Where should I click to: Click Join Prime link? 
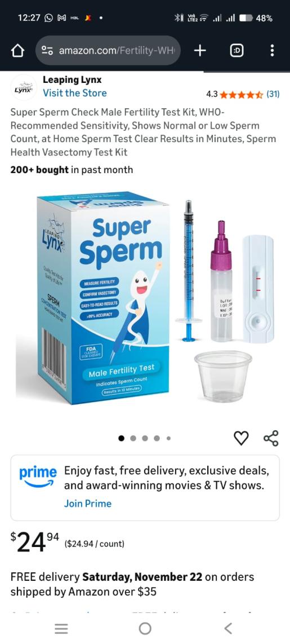click(x=88, y=504)
